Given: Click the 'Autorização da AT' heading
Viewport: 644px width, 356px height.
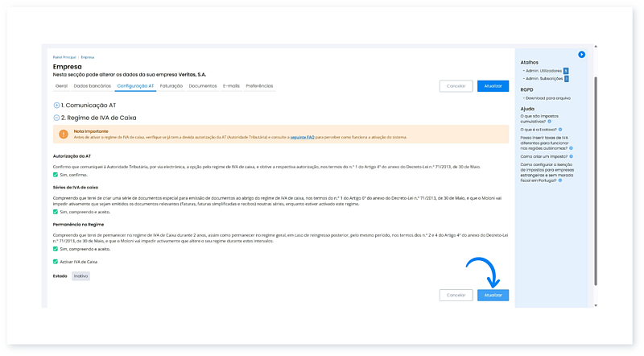Looking at the screenshot, I should [x=72, y=156].
